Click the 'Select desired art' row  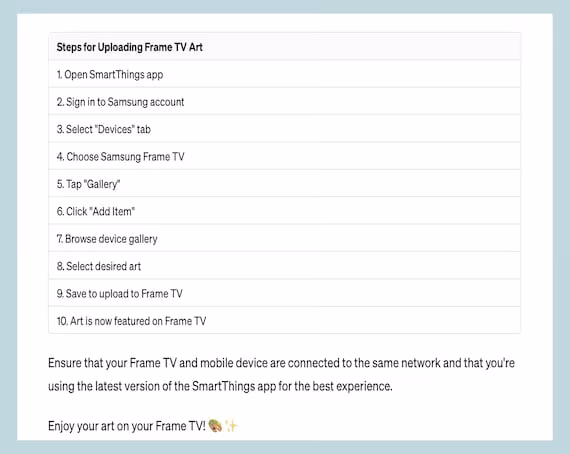(x=284, y=266)
